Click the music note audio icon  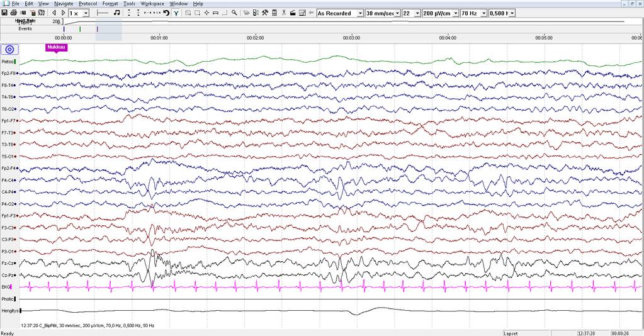[x=117, y=13]
